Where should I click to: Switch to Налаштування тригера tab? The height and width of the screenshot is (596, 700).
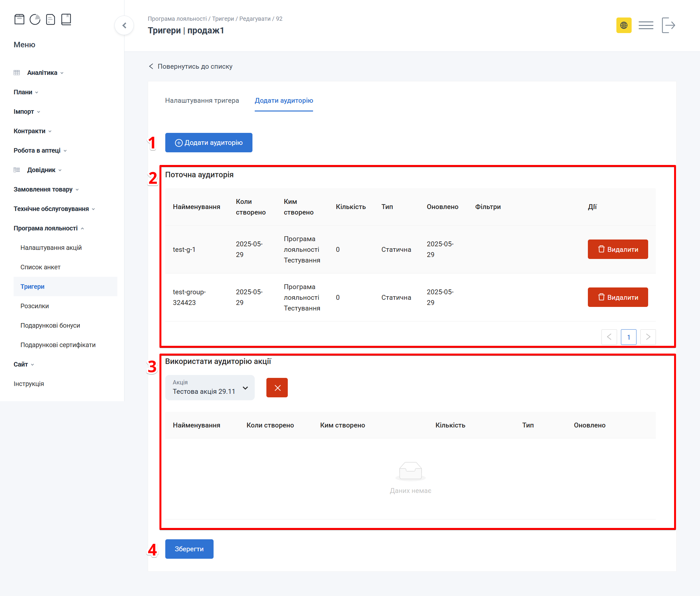[x=202, y=100]
